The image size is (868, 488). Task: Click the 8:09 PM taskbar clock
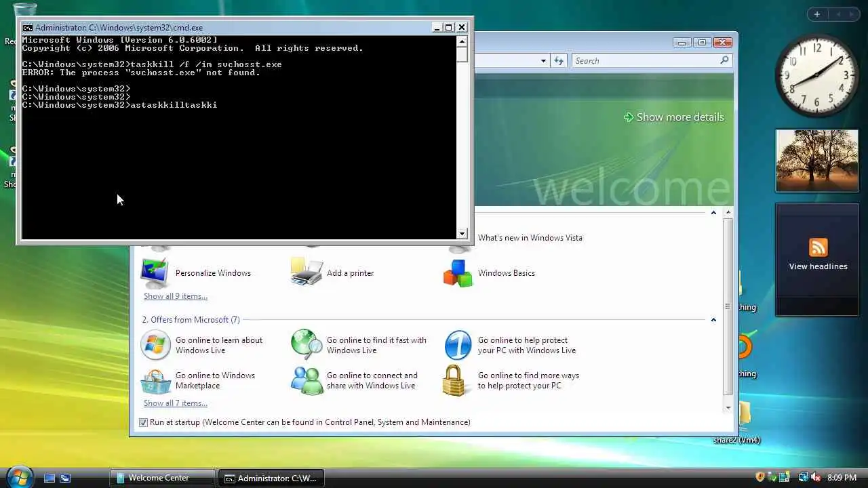click(x=841, y=478)
